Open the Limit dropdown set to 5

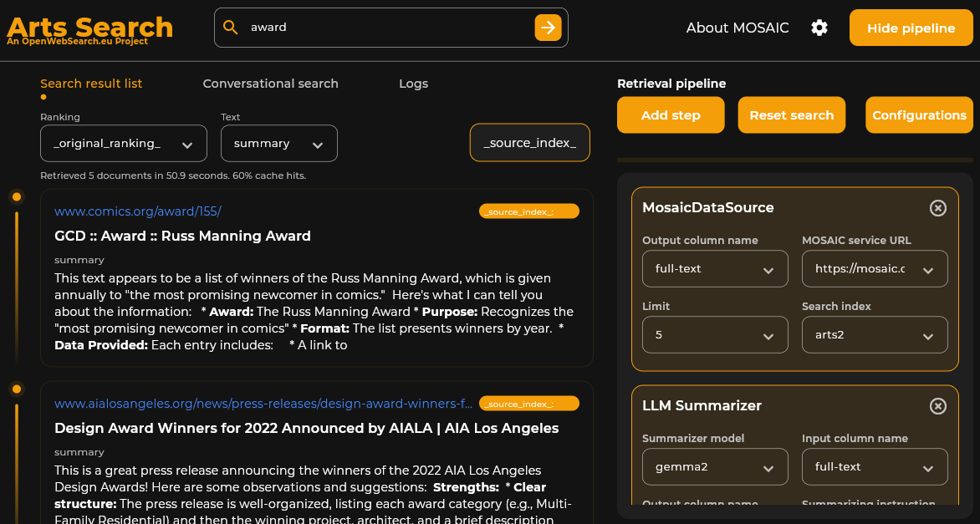715,335
